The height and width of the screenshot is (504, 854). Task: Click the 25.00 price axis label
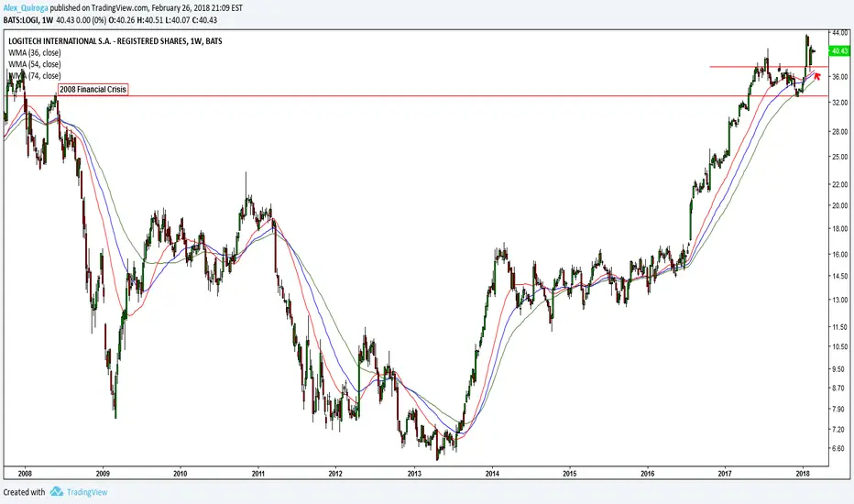(x=840, y=157)
